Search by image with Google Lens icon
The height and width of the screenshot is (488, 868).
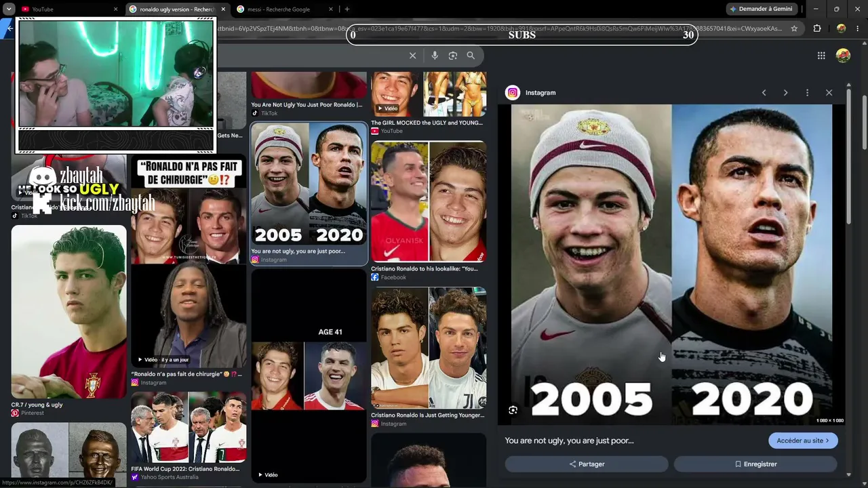pos(453,56)
